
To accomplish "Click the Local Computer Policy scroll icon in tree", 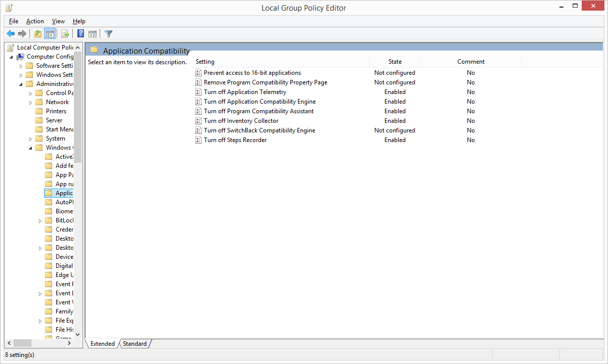I will click(x=10, y=48).
